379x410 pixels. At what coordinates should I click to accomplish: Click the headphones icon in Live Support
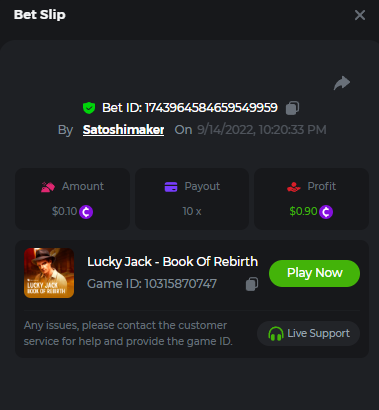click(276, 334)
